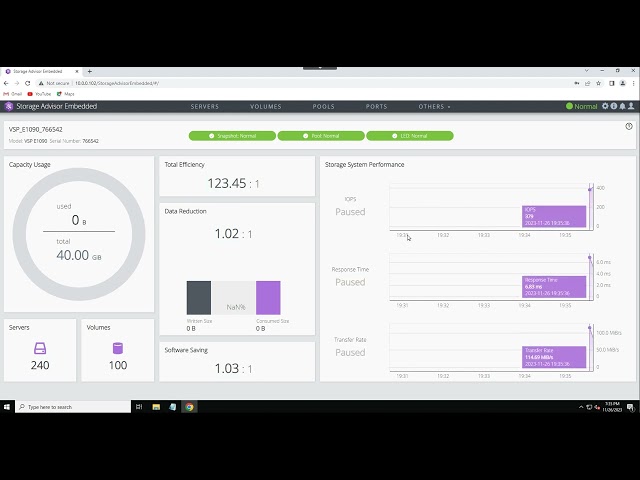Click the taskbar Type here to search box
The width and height of the screenshot is (640, 480).
[73, 407]
